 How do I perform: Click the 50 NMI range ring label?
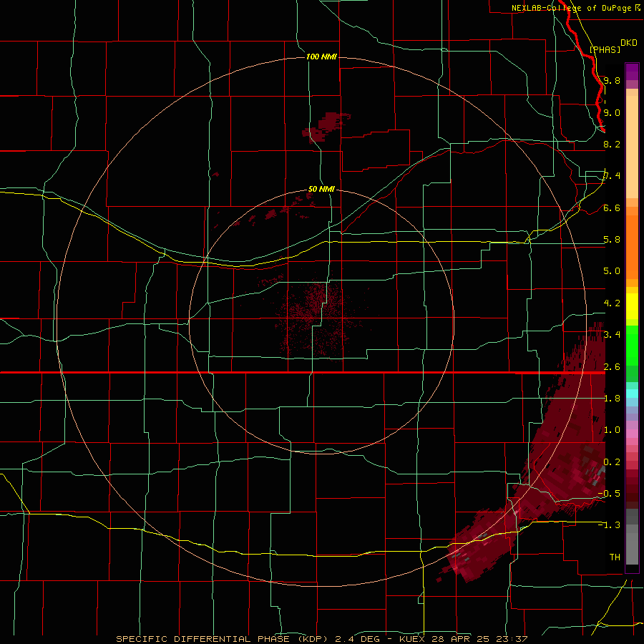click(x=321, y=189)
